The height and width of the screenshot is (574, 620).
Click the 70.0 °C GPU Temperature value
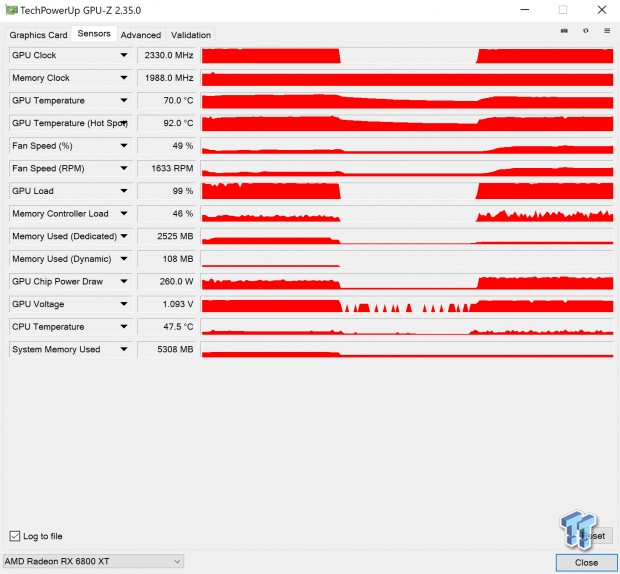166,100
